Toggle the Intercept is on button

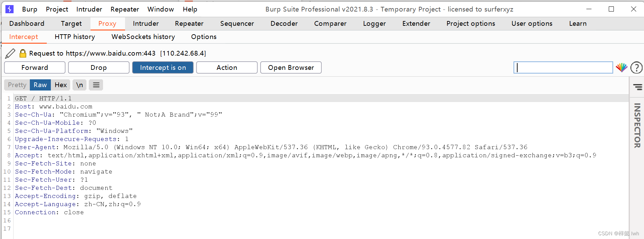163,67
